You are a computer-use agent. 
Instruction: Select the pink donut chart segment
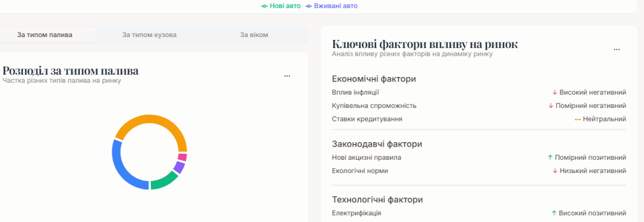(182, 157)
